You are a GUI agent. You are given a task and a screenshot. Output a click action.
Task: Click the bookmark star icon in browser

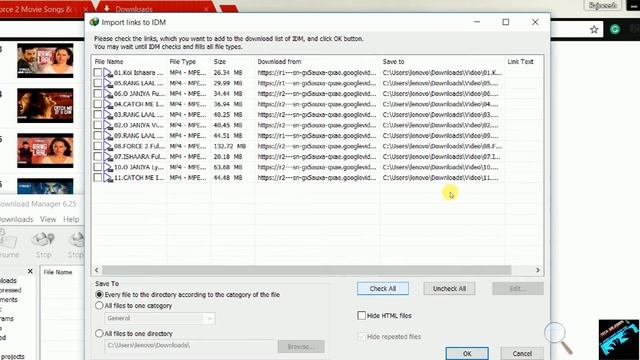(x=594, y=29)
